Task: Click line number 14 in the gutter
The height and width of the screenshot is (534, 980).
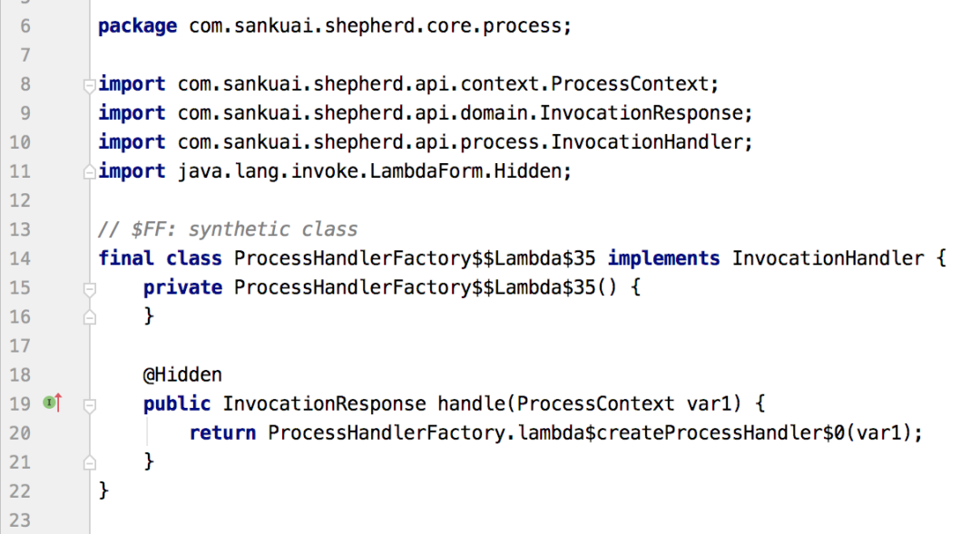Action: tap(20, 258)
